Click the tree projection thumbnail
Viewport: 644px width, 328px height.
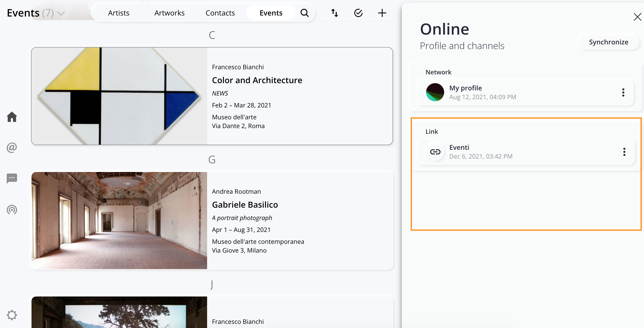click(x=119, y=312)
